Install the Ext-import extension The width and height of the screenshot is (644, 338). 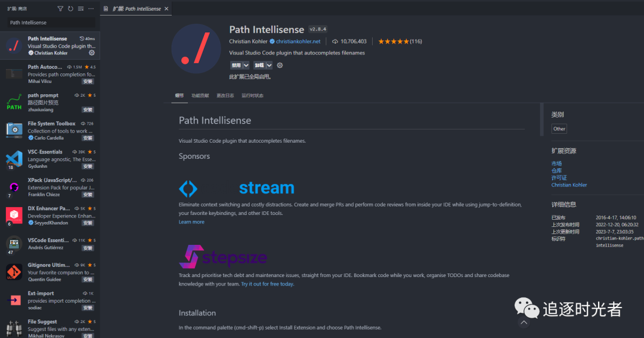pyautogui.click(x=88, y=308)
